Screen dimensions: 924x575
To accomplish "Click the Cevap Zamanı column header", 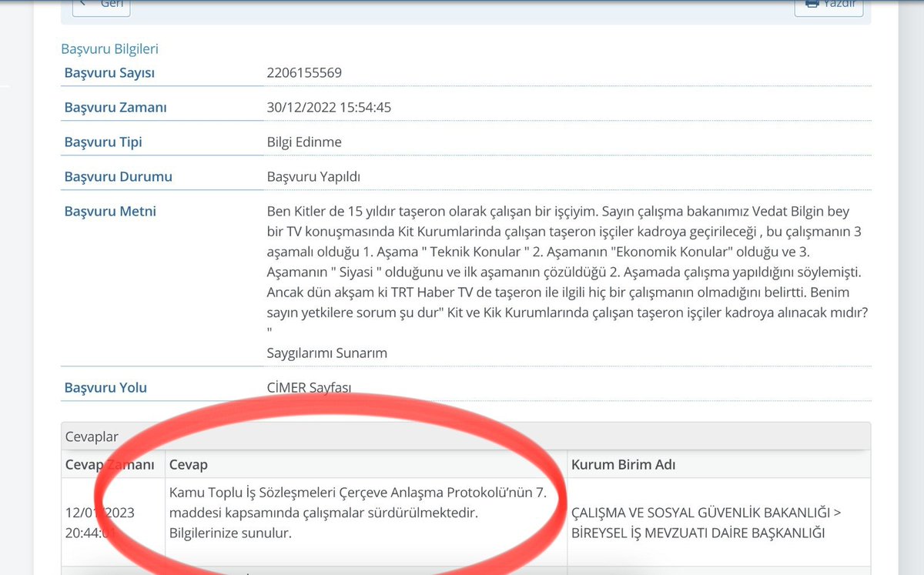I will click(113, 463).
